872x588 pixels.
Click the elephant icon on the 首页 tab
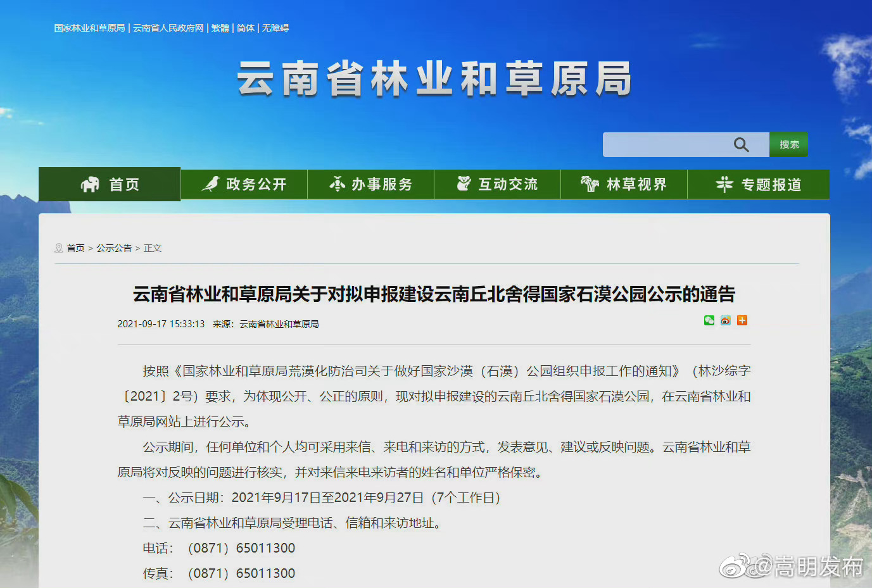click(91, 184)
